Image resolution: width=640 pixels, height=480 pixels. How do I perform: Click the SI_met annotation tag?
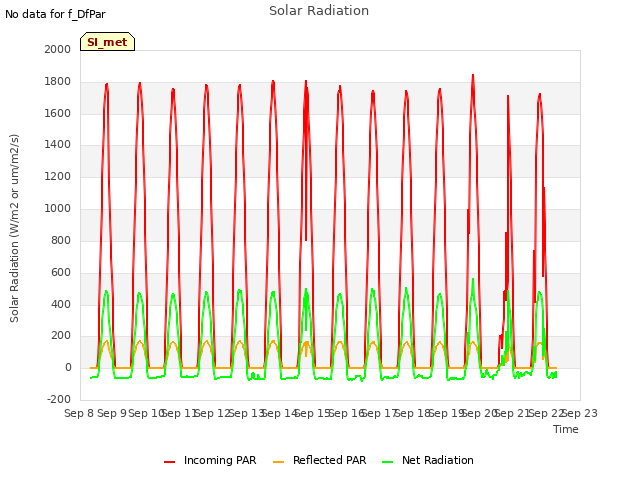click(x=107, y=42)
